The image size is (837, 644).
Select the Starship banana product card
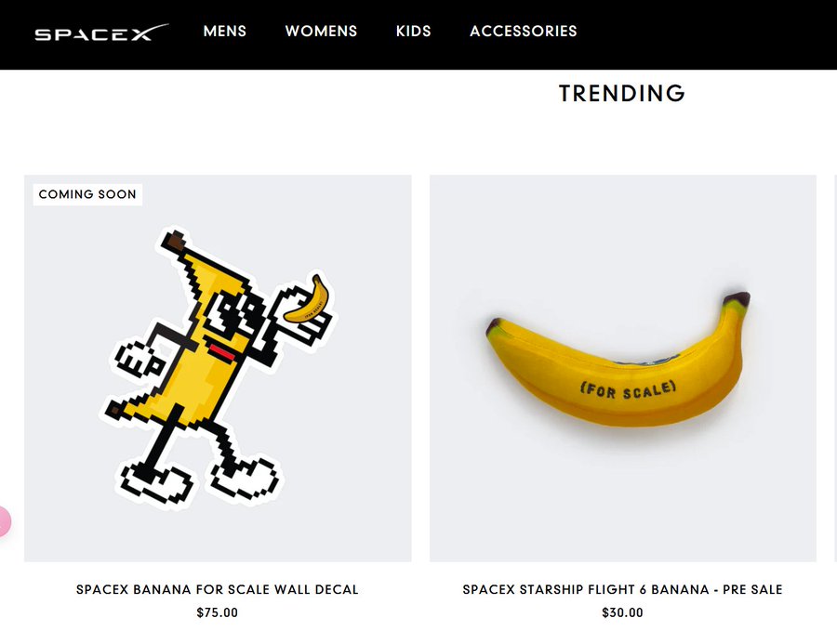click(620, 367)
